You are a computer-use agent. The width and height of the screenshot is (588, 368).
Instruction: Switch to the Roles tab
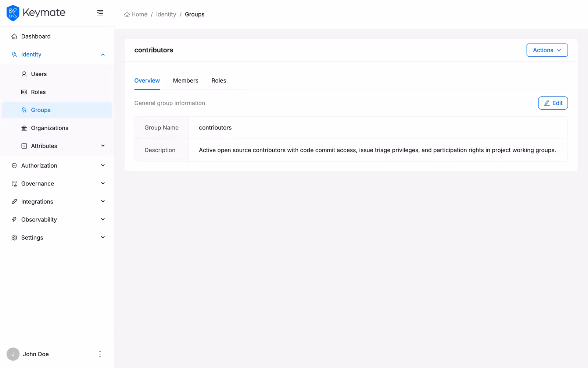219,81
